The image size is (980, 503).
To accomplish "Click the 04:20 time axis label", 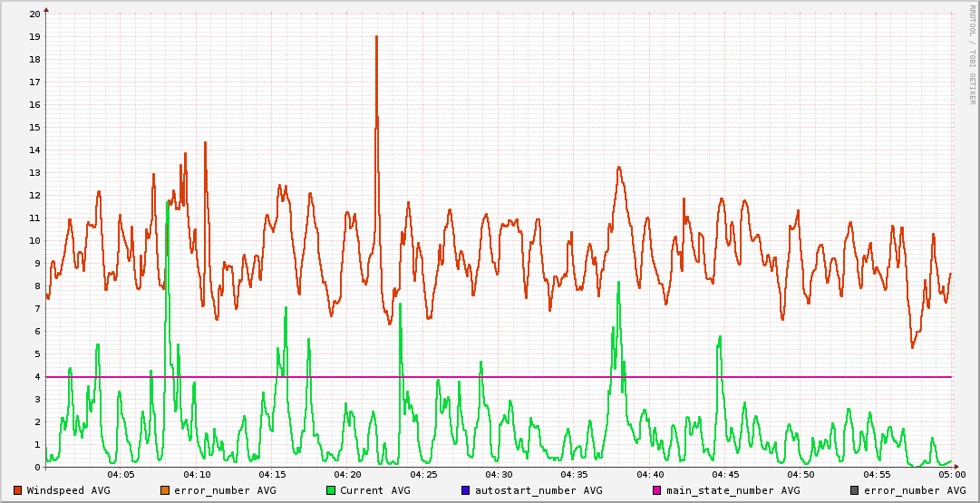I will tap(347, 476).
